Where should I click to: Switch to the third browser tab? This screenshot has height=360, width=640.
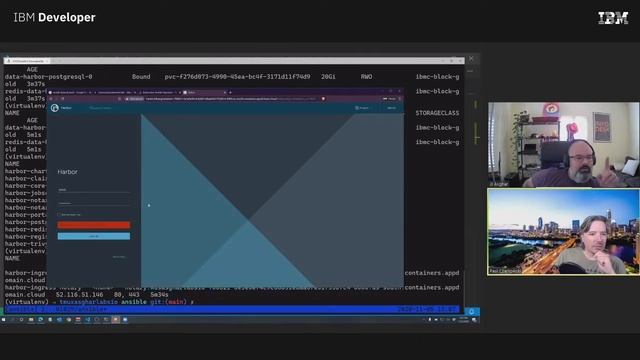click(x=159, y=93)
